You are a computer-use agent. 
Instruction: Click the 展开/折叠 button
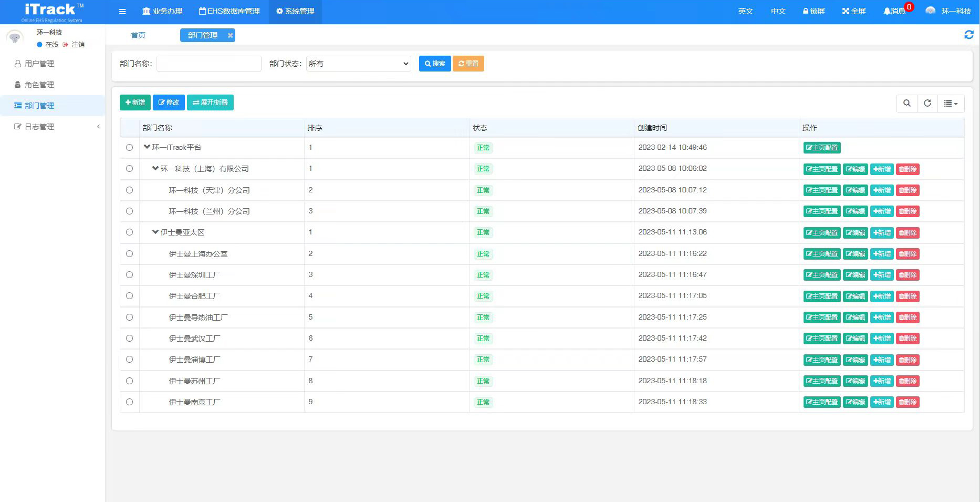[210, 103]
